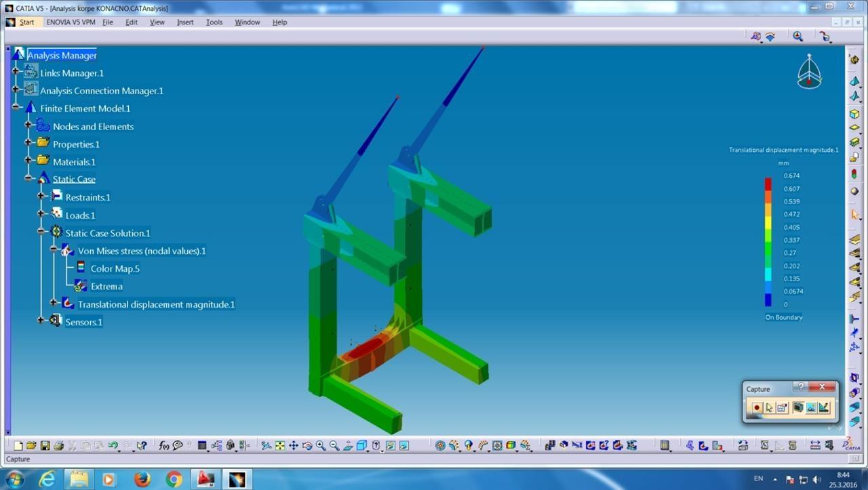Image resolution: width=868 pixels, height=490 pixels.
Task: Select Color Map.5 in the tree
Action: tap(115, 269)
